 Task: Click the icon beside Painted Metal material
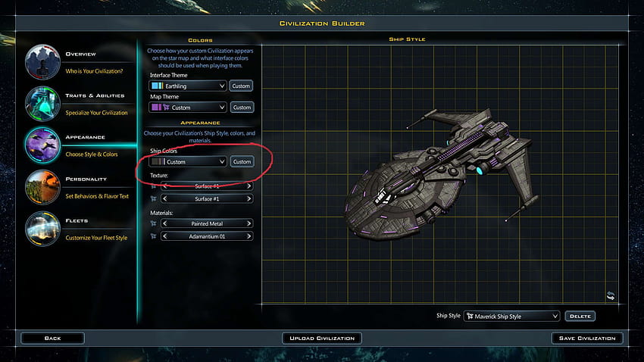[153, 223]
